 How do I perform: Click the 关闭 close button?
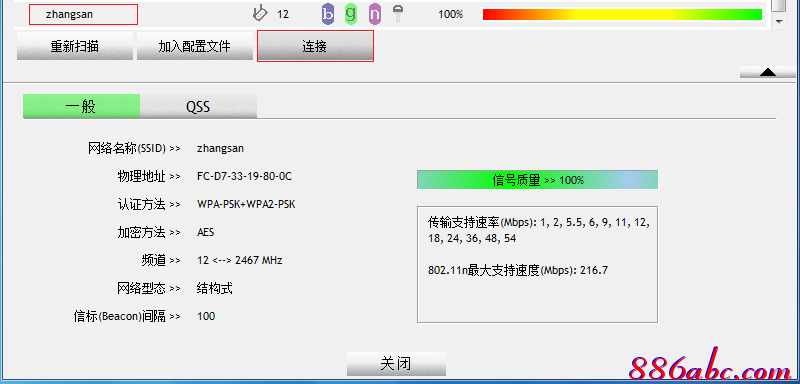click(396, 364)
